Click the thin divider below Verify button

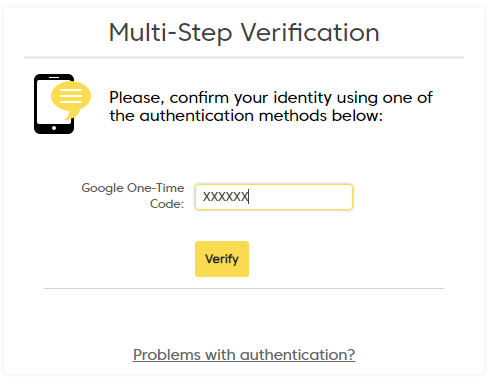coord(244,288)
